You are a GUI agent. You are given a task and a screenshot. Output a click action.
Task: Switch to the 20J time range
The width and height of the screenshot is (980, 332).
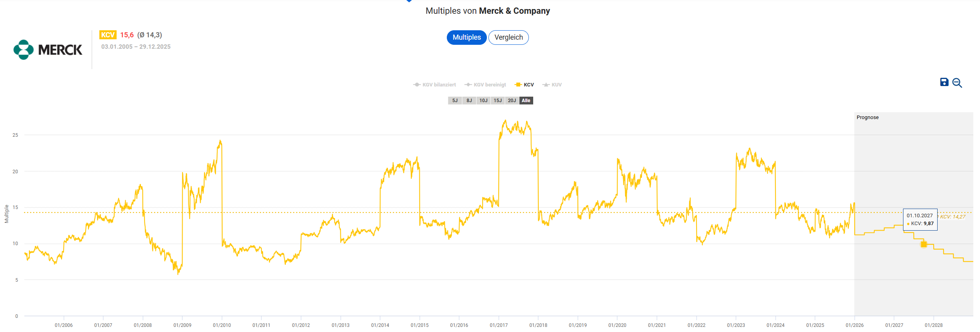point(512,101)
